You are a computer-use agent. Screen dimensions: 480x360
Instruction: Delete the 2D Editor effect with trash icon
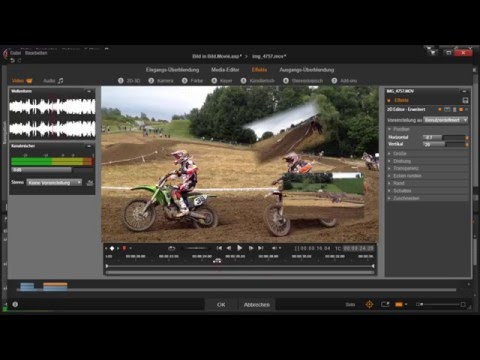point(455,109)
